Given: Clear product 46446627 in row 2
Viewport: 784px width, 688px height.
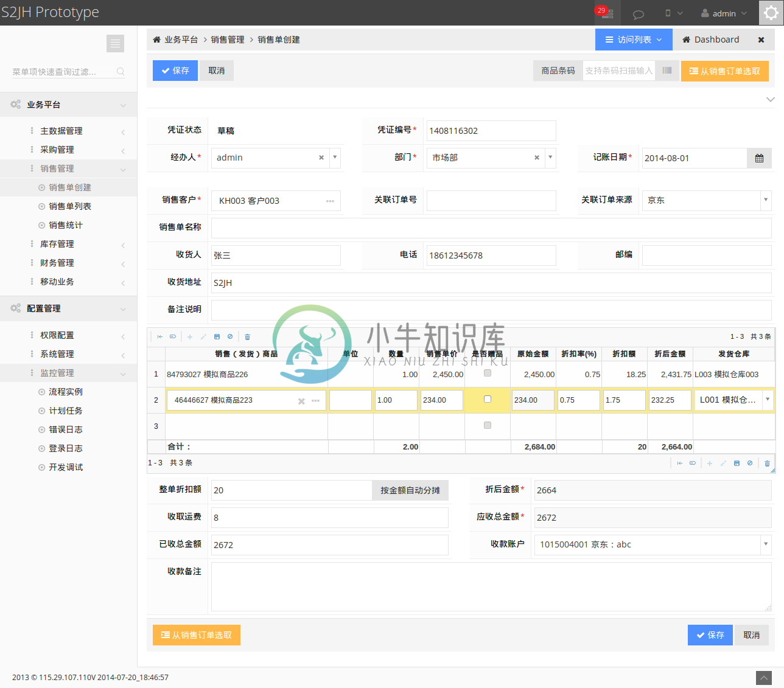Looking at the screenshot, I should [301, 401].
